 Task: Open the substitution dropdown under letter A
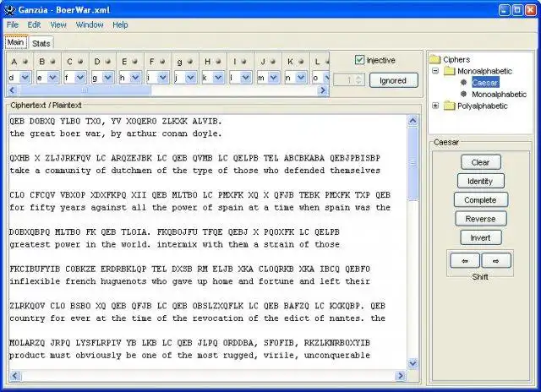click(x=25, y=78)
